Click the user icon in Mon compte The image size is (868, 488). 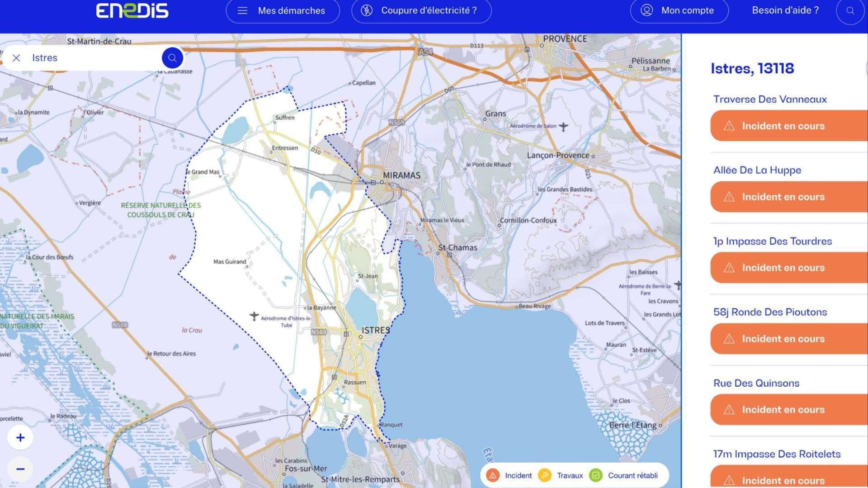[x=646, y=10]
